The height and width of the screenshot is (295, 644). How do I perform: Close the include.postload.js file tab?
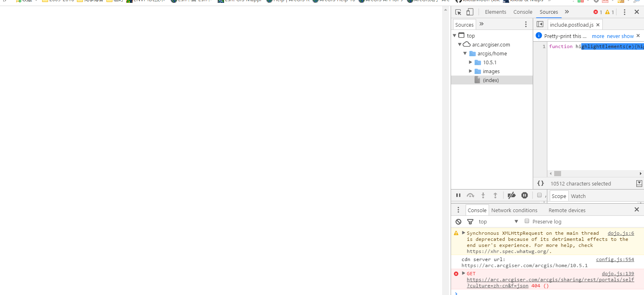[598, 25]
